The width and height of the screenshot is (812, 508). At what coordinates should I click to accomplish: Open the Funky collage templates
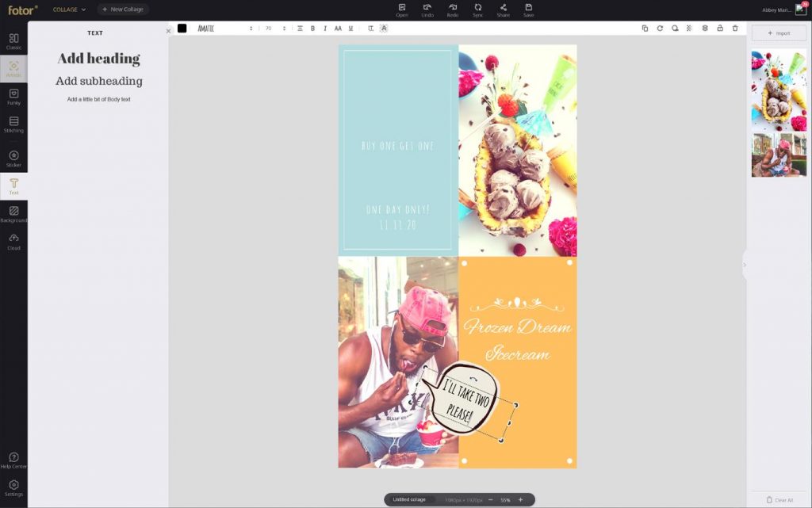coord(13,97)
